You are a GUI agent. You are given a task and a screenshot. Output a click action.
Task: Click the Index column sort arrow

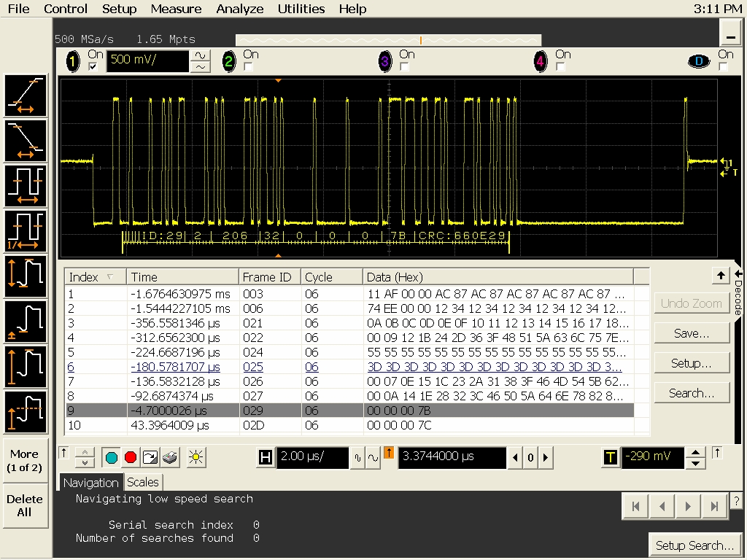coord(110,277)
